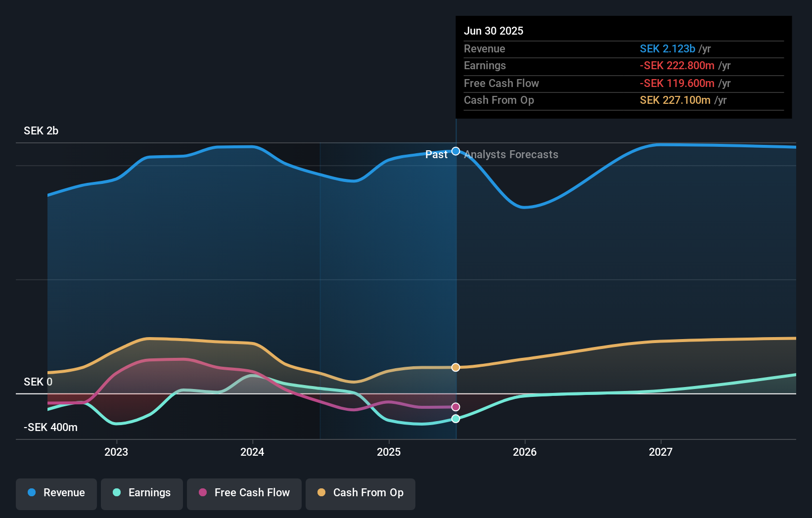
Task: Switch to the Past section of the chart
Action: (437, 155)
